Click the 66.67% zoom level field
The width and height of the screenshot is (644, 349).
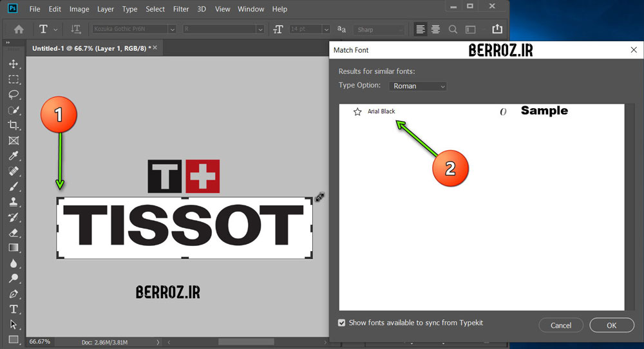point(40,342)
